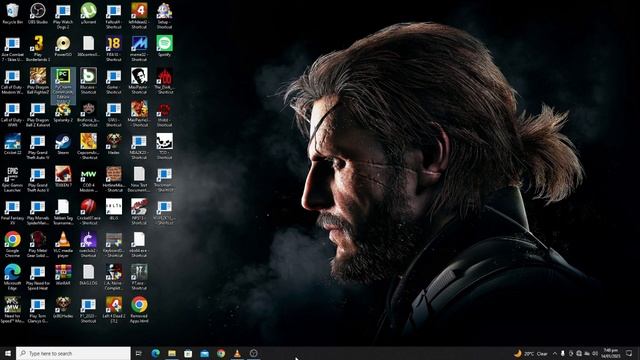Viewport: 640px width, 360px height.
Task: Select the Tekken Tag Tournament file
Action: [x=63, y=212]
